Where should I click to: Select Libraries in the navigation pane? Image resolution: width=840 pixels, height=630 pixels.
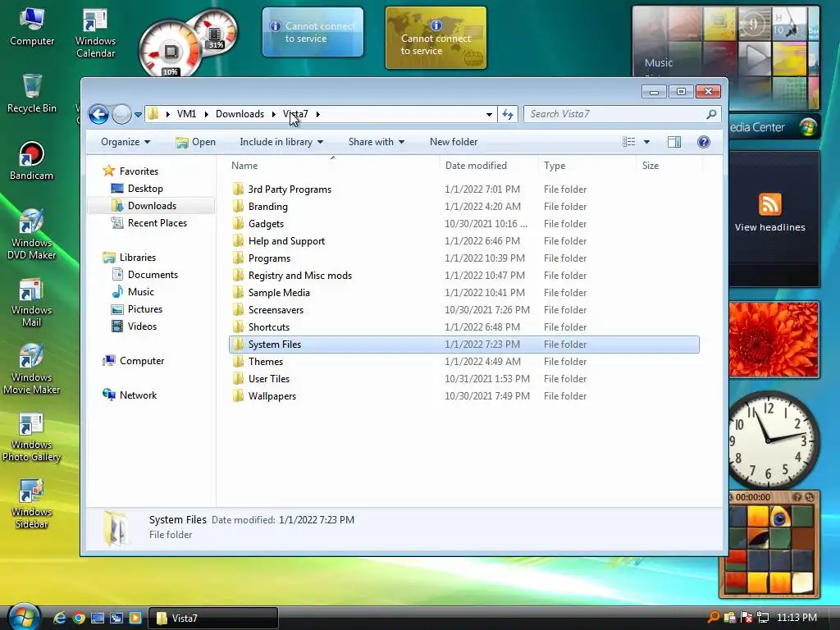tap(138, 258)
